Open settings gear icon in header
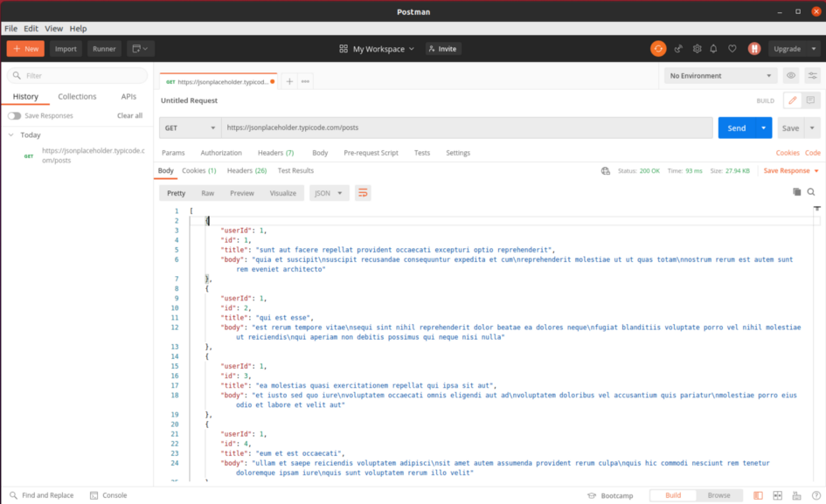The image size is (826, 504). coord(697,48)
